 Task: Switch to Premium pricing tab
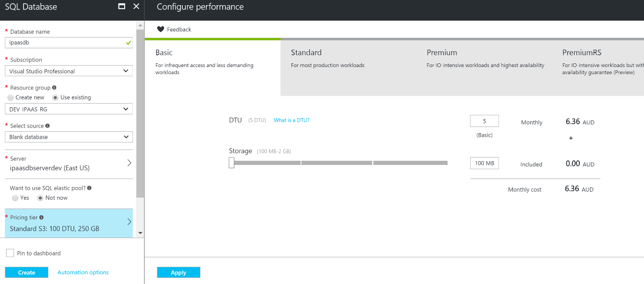pyautogui.click(x=484, y=67)
